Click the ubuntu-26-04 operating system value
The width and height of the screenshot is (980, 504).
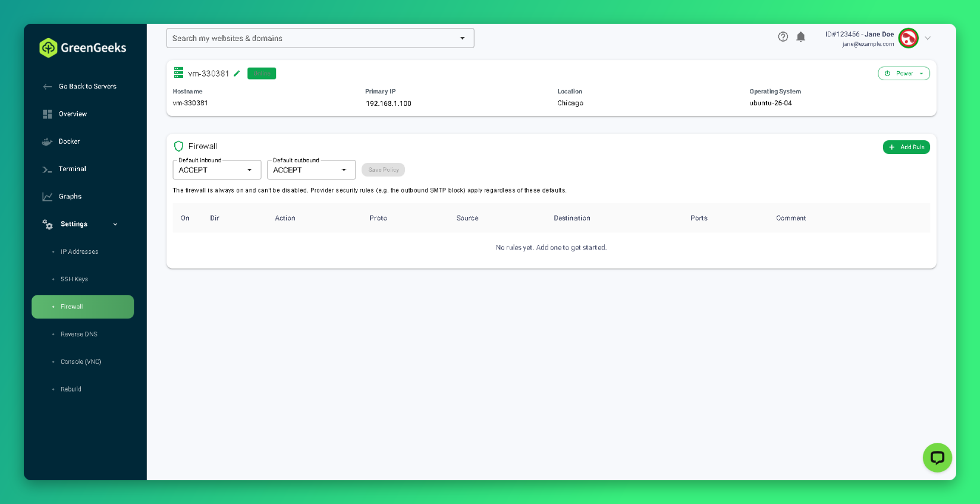(x=771, y=103)
